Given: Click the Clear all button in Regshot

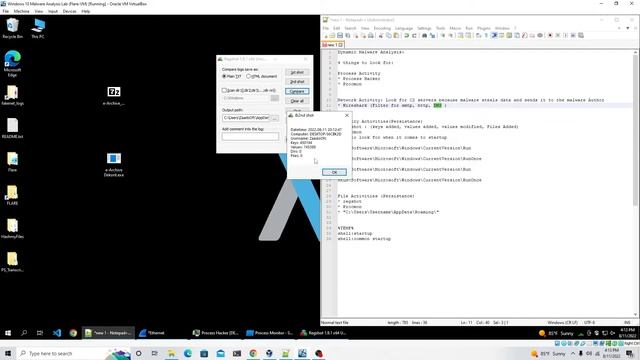Looking at the screenshot, I should [297, 101].
